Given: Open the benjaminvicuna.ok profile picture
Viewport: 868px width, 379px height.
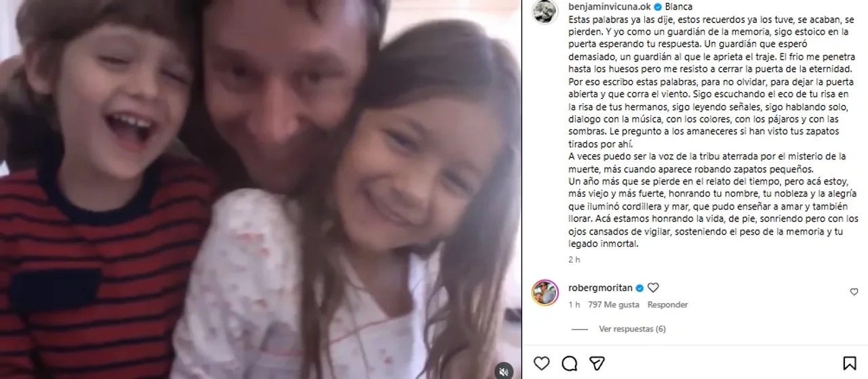Looking at the screenshot, I should pyautogui.click(x=545, y=12).
